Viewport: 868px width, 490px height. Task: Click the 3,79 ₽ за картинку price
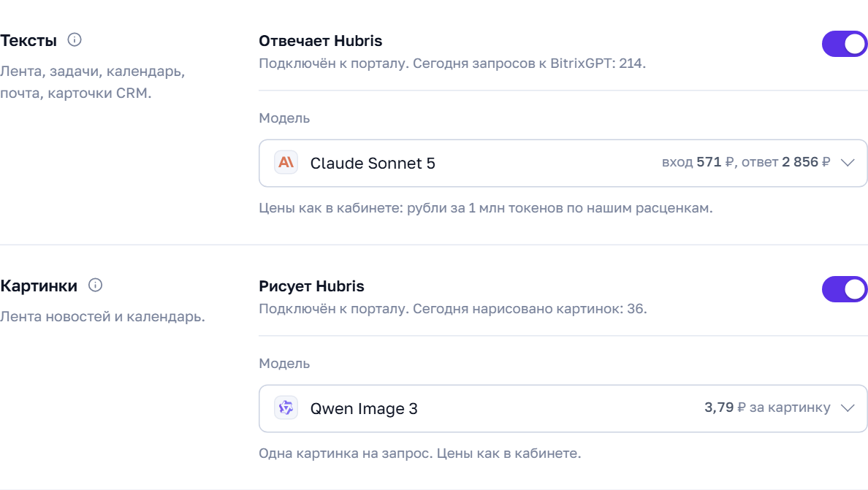coord(767,407)
